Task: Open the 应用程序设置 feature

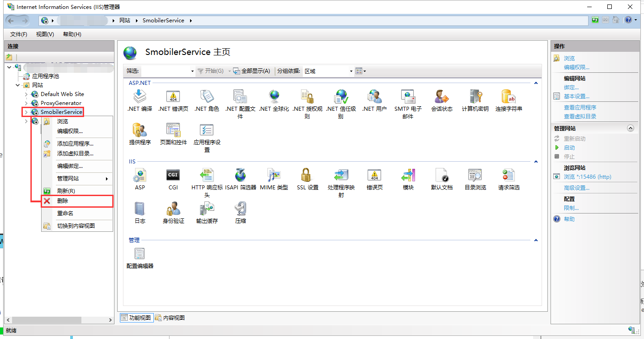Action: 207,138
